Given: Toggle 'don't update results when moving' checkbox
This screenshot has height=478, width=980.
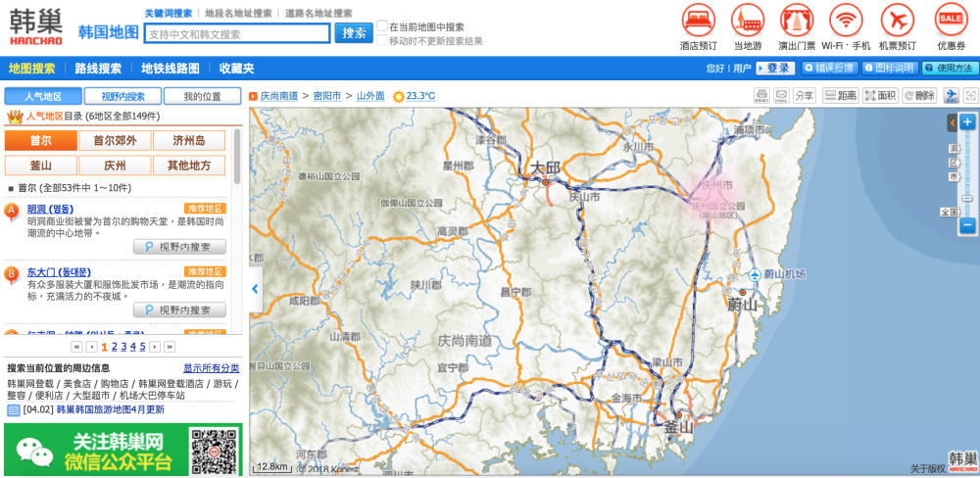Looking at the screenshot, I should coord(382,40).
